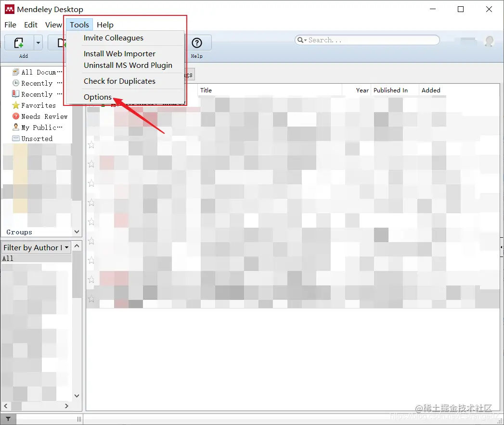The width and height of the screenshot is (504, 425).
Task: Open the View menu
Action: click(x=53, y=25)
